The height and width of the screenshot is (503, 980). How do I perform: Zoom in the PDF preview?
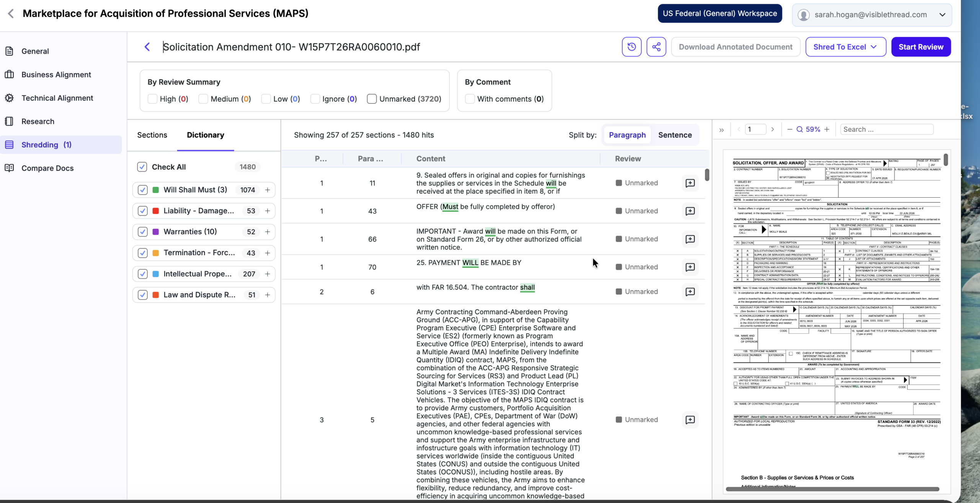[827, 129]
